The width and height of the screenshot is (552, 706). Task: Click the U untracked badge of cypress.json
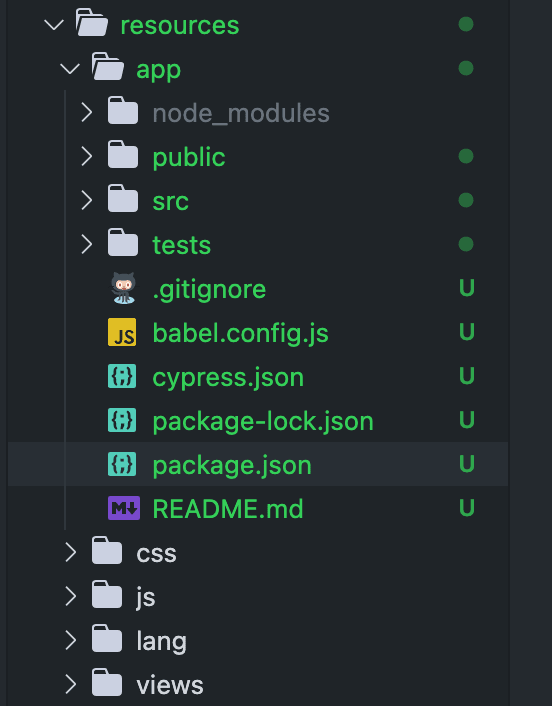coord(467,376)
